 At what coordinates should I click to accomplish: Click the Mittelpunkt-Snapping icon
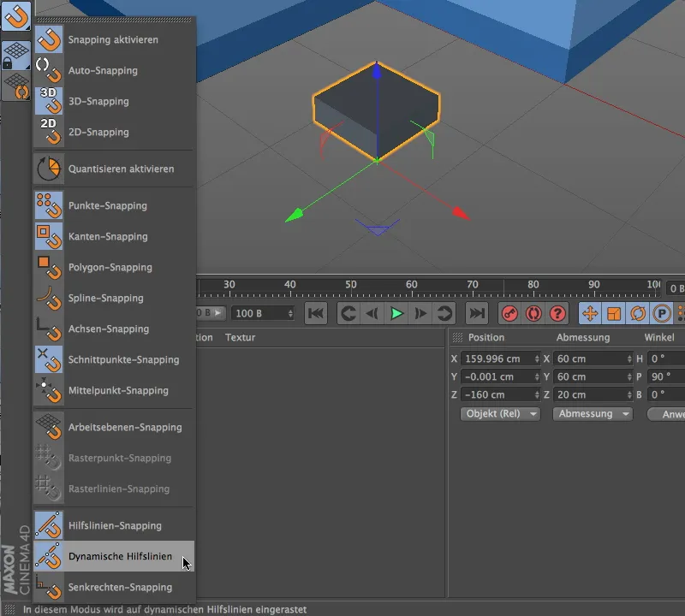pyautogui.click(x=47, y=391)
